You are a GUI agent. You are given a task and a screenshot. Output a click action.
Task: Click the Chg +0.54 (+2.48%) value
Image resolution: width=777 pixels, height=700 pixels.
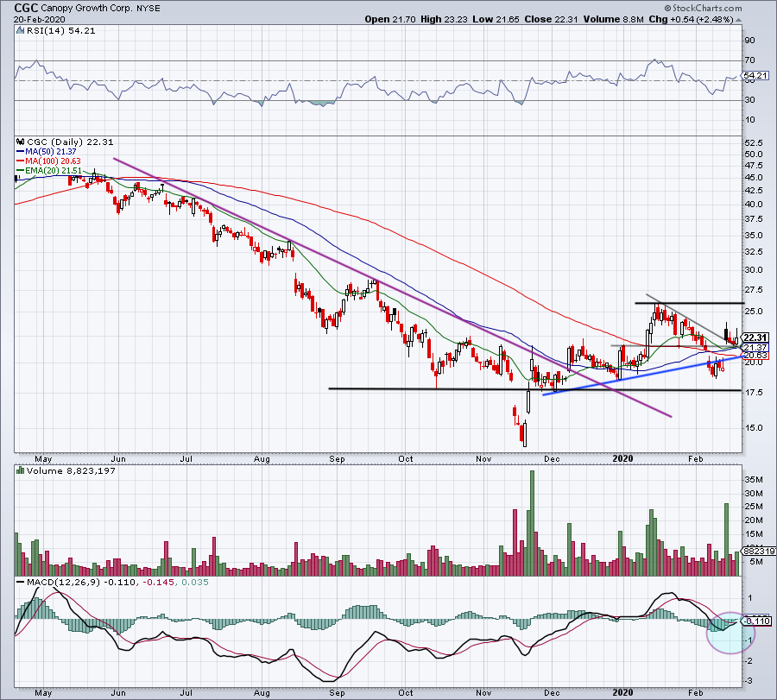click(x=691, y=19)
